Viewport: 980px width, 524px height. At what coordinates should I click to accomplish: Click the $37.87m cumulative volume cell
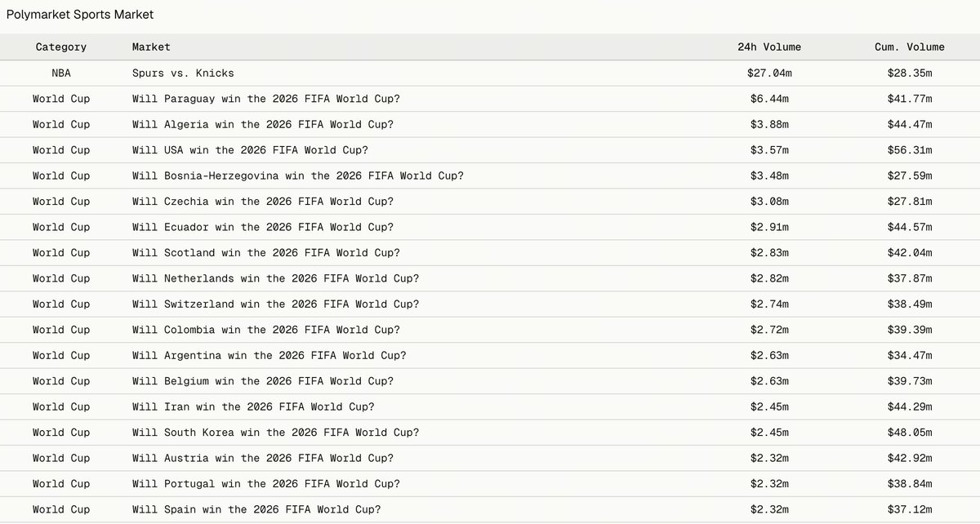pos(909,278)
